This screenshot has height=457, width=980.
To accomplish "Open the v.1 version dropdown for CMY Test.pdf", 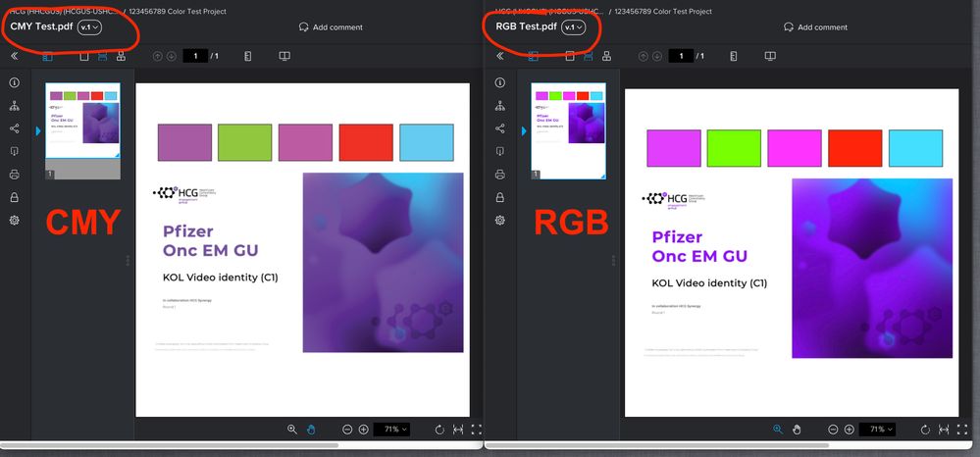I will (90, 26).
